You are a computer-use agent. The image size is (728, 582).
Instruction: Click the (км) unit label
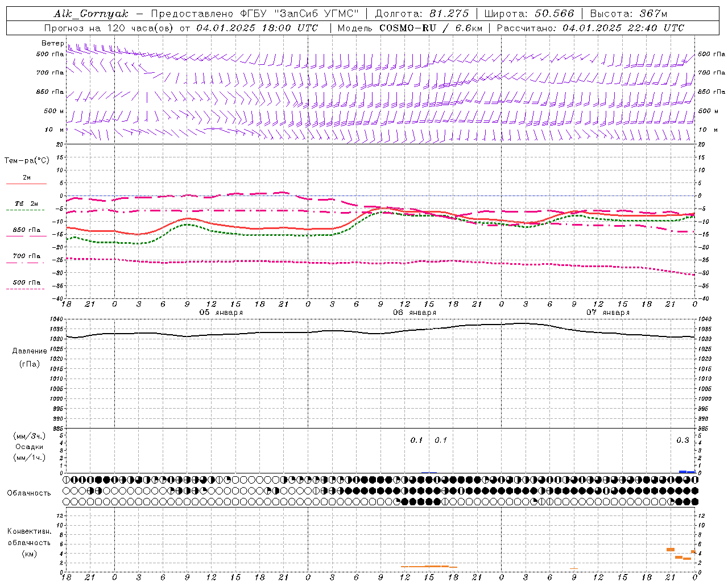pos(29,554)
